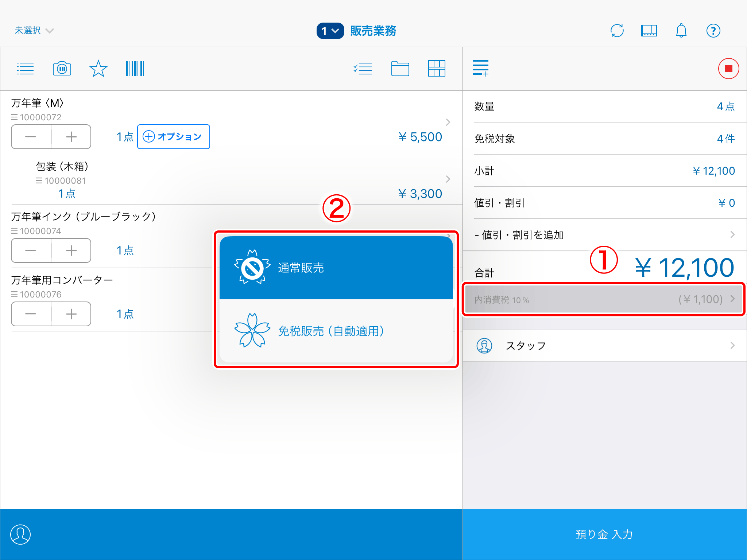The height and width of the screenshot is (560, 747).
Task: Click 預り金 入力 button
Action: [605, 534]
